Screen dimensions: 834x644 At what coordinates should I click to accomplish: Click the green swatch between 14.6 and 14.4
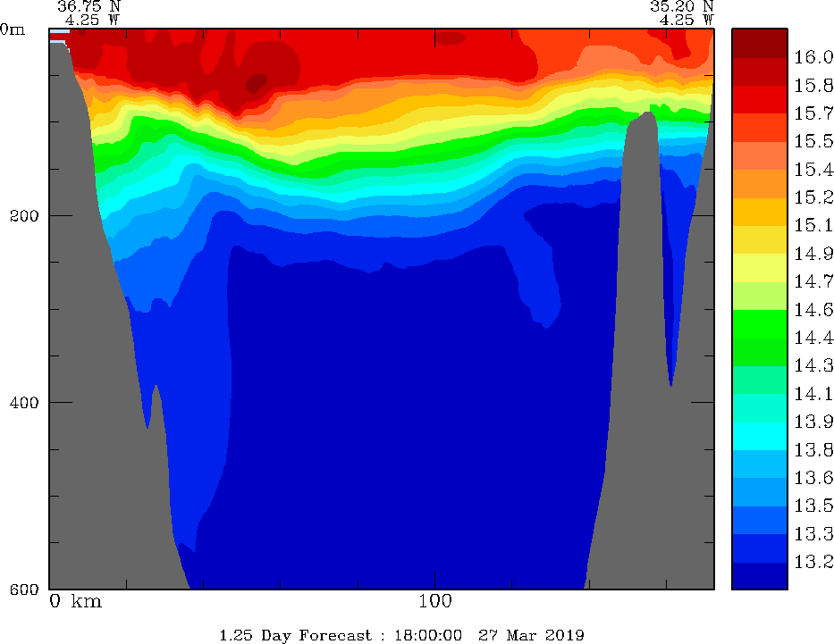click(760, 324)
